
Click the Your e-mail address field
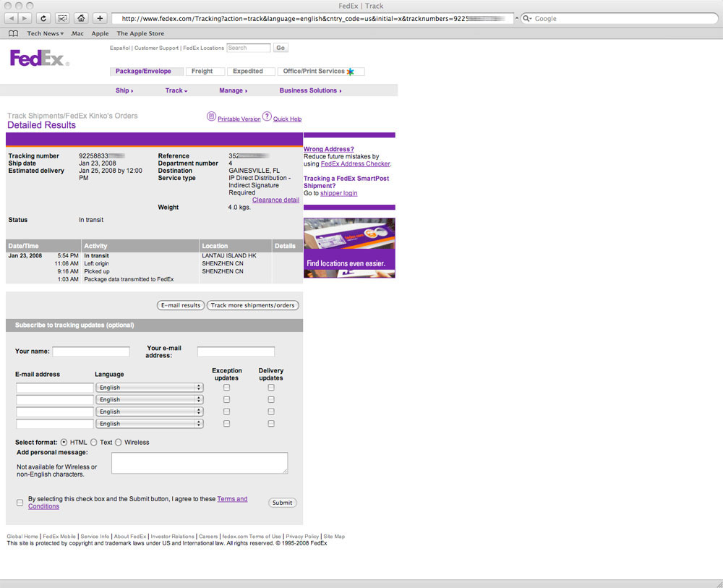(236, 351)
